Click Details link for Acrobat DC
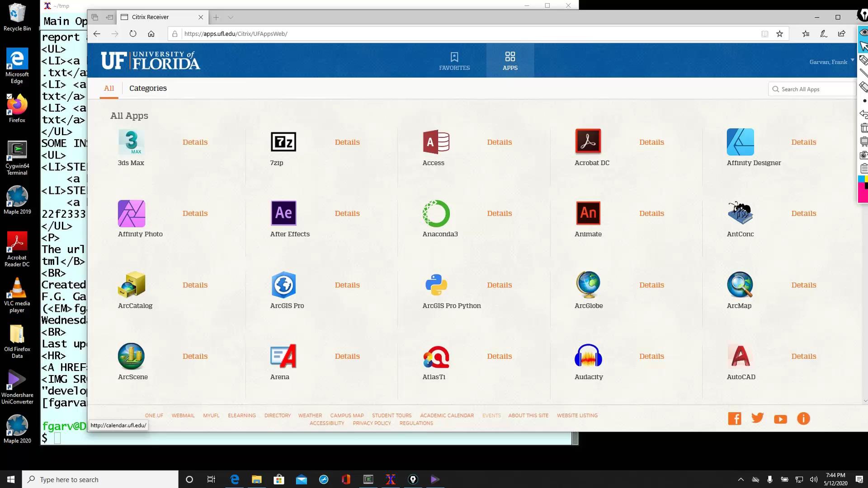This screenshot has width=868, height=488. (x=651, y=142)
